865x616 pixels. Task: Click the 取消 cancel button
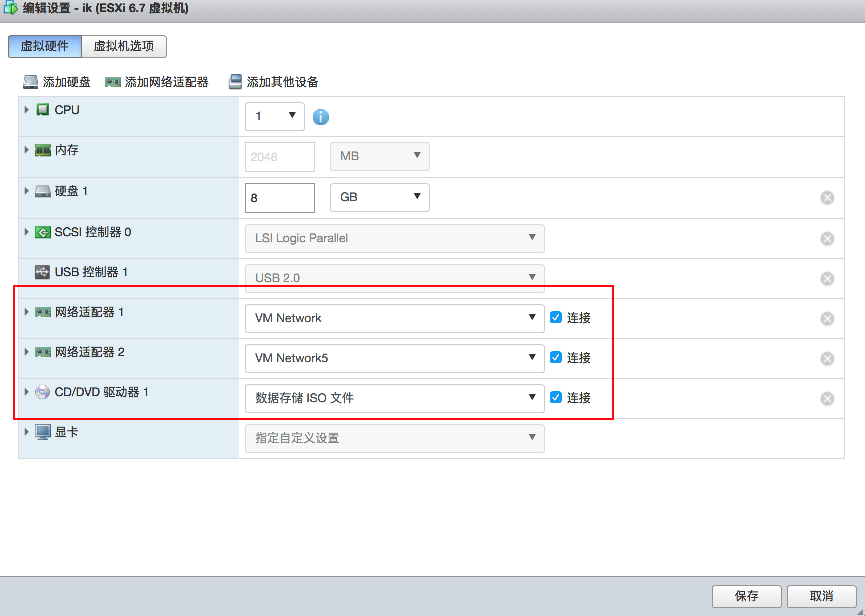click(821, 596)
